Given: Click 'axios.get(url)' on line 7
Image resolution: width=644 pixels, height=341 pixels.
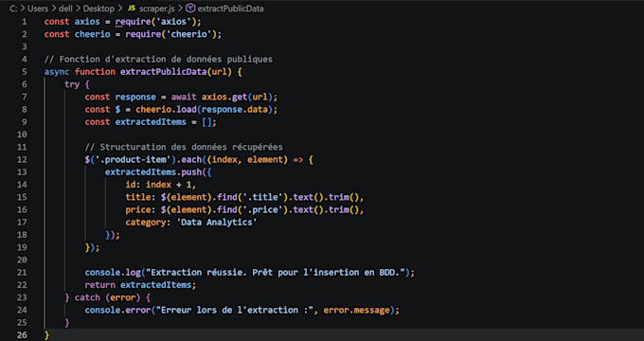Looking at the screenshot, I should point(237,97).
